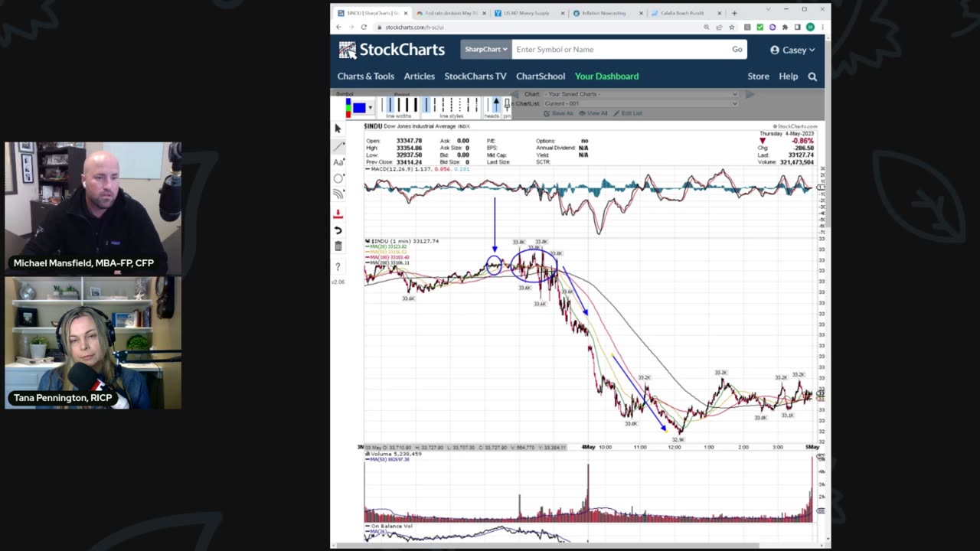Click the red save annotations icon
The image size is (980, 551).
click(338, 214)
